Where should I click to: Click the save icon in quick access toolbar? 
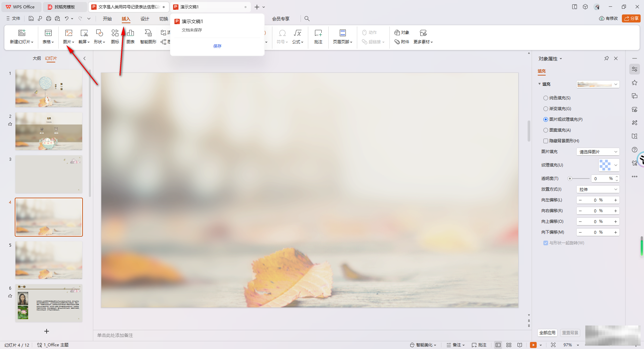pyautogui.click(x=31, y=18)
